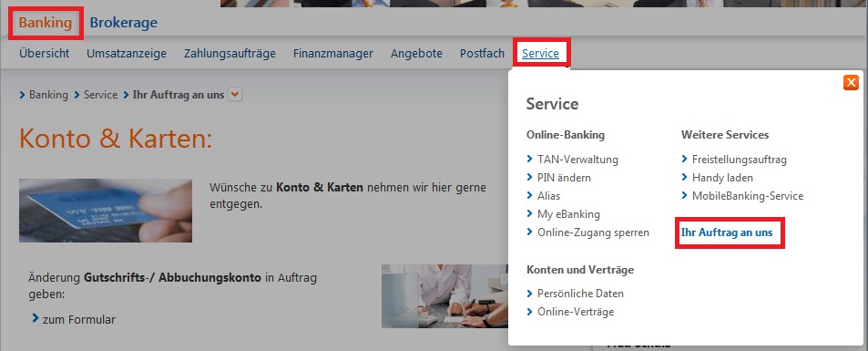The height and width of the screenshot is (351, 868).
Task: Open the Alias link
Action: point(548,196)
